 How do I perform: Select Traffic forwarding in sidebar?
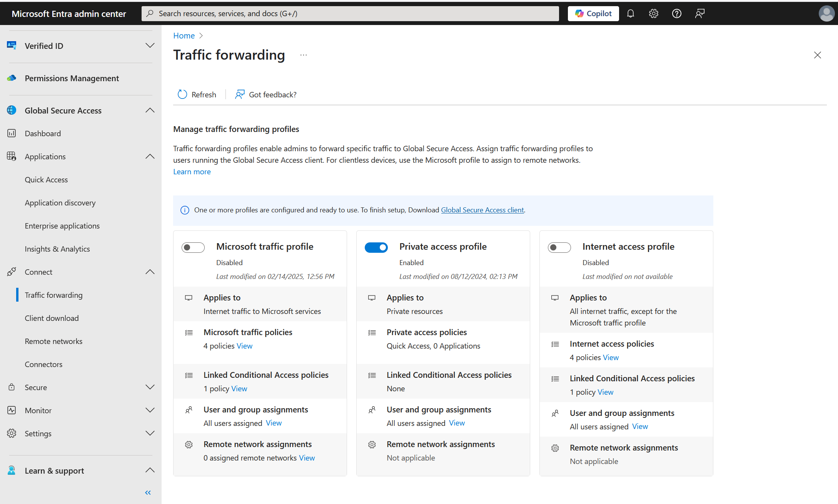pos(53,295)
